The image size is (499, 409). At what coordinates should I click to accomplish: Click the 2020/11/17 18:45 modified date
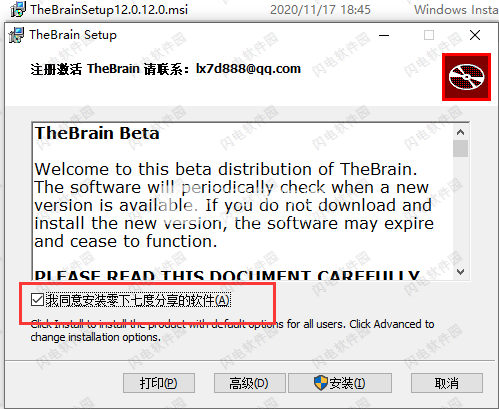point(320,10)
